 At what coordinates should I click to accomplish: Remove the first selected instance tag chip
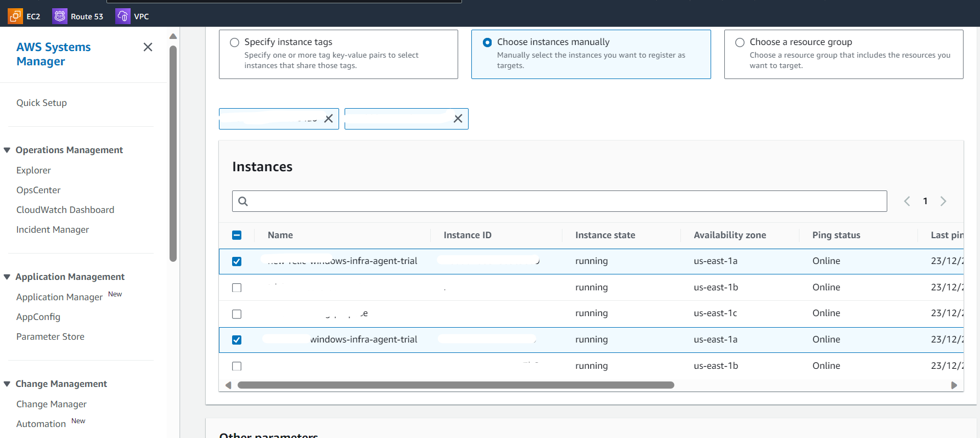[x=329, y=119]
